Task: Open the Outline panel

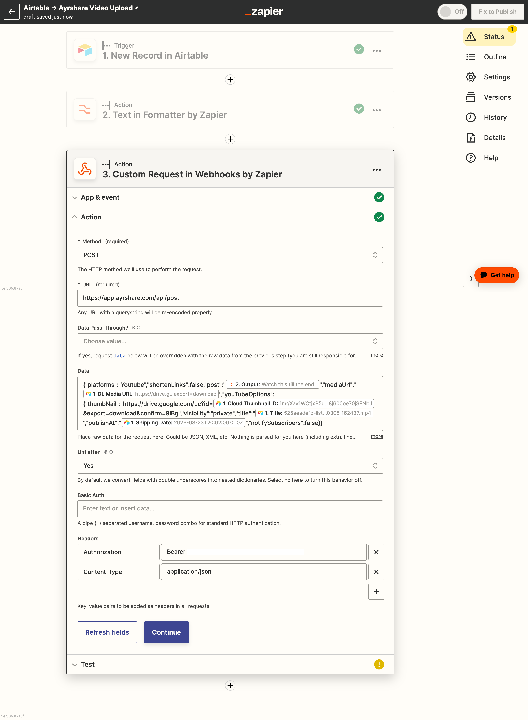Action: point(489,57)
